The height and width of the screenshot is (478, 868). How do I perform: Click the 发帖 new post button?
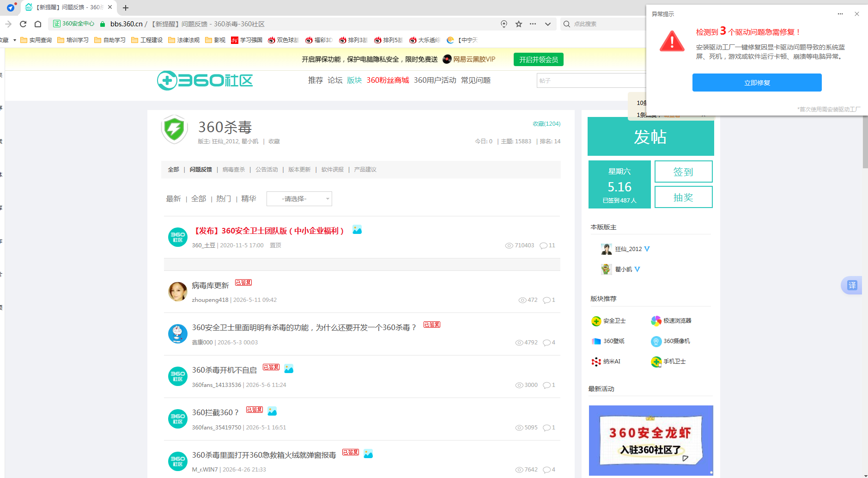650,137
